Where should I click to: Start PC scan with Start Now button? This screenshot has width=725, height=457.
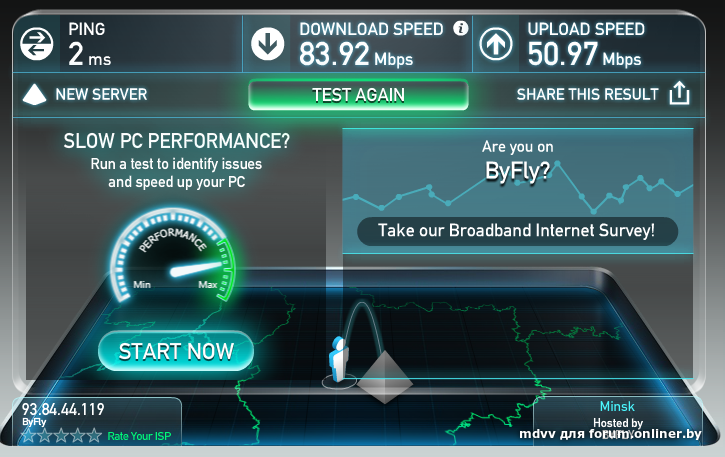(176, 351)
